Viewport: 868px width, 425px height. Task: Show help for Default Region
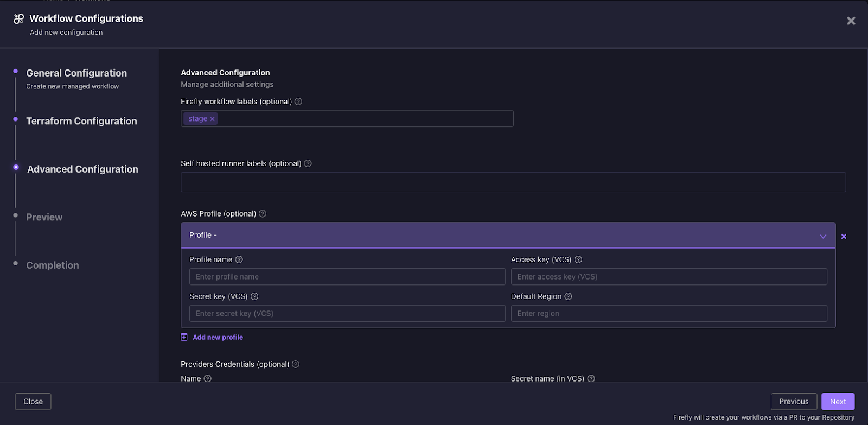pos(568,296)
